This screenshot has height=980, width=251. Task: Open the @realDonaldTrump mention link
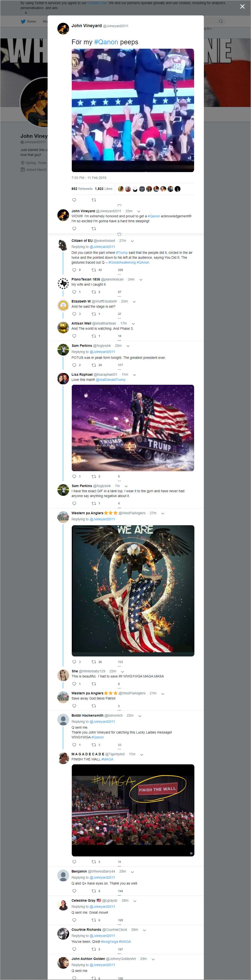[x=111, y=380]
